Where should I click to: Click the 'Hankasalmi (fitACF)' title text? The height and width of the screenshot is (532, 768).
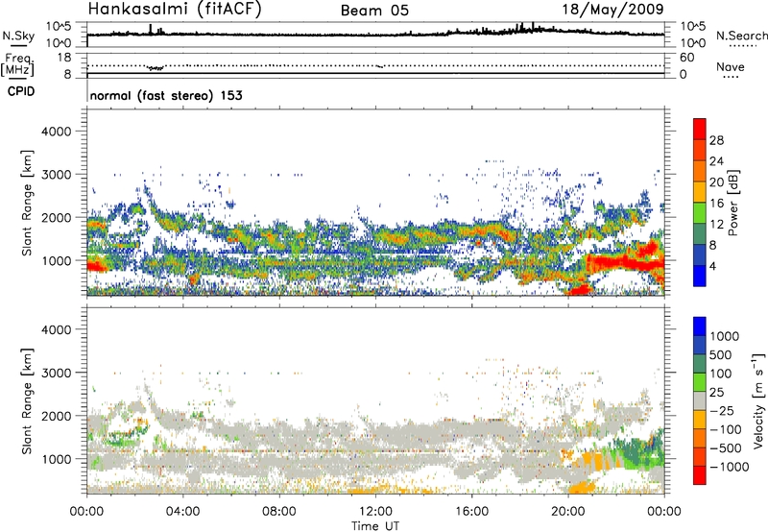pos(175,10)
